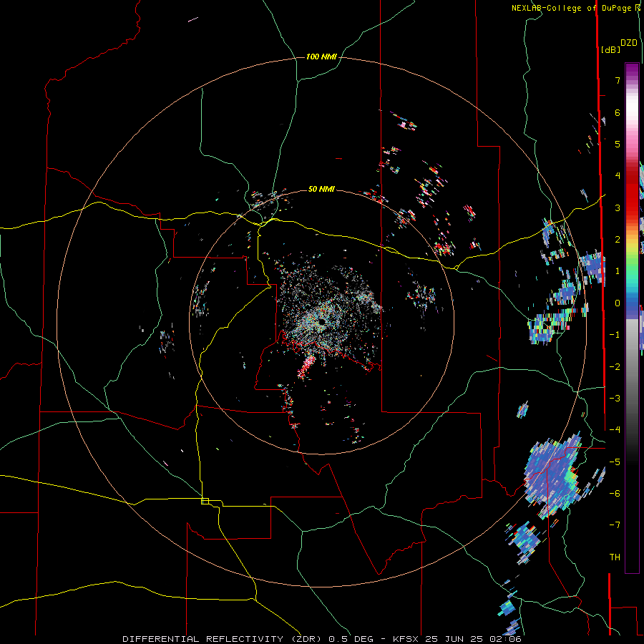Click the -5 dB scale label

pos(615,462)
